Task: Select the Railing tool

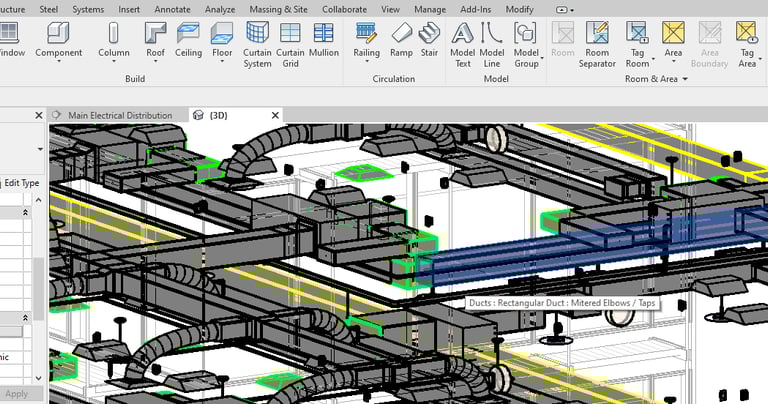Action: pos(366,41)
